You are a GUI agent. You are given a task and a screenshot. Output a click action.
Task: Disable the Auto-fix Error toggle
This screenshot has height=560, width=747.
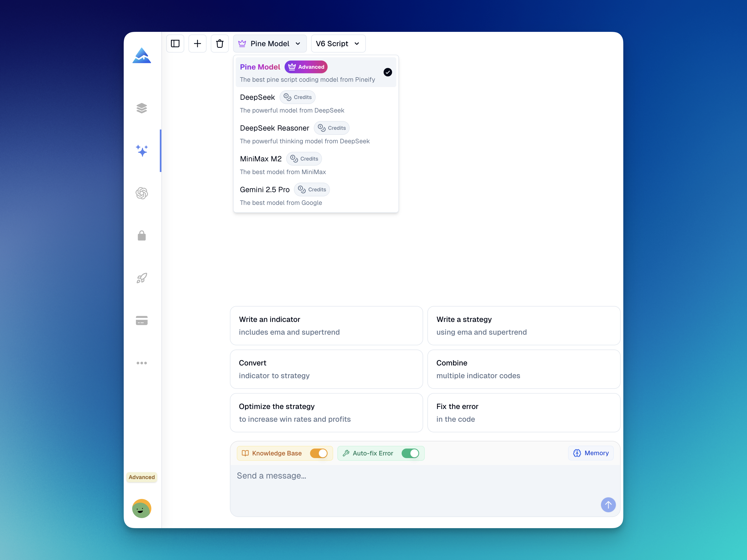coord(410,453)
